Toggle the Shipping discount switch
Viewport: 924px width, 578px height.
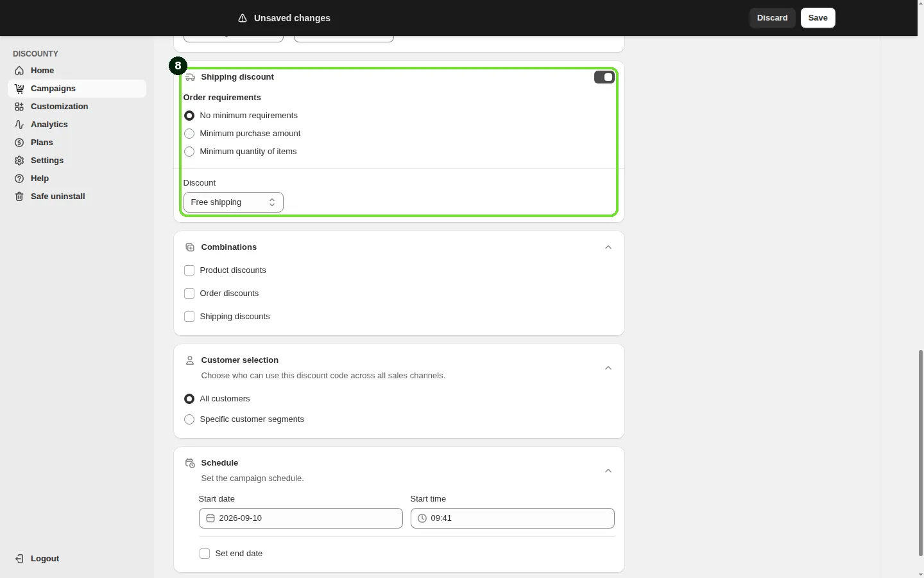tap(604, 77)
